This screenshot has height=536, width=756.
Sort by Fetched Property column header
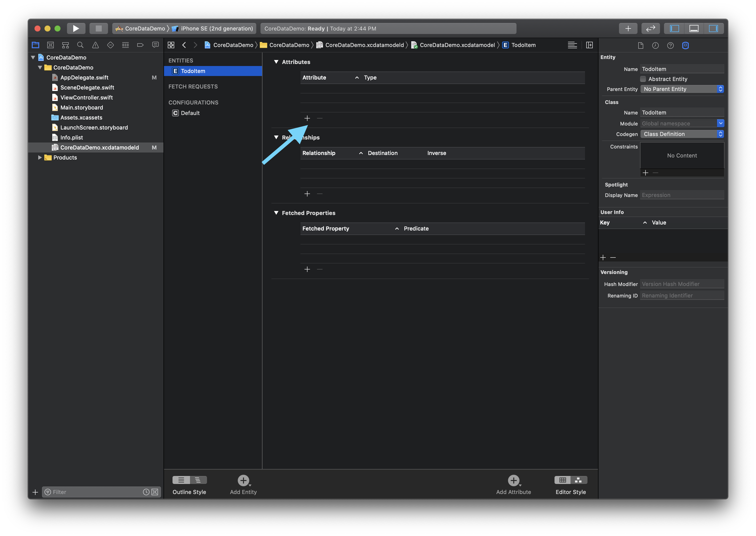pyautogui.click(x=351, y=228)
